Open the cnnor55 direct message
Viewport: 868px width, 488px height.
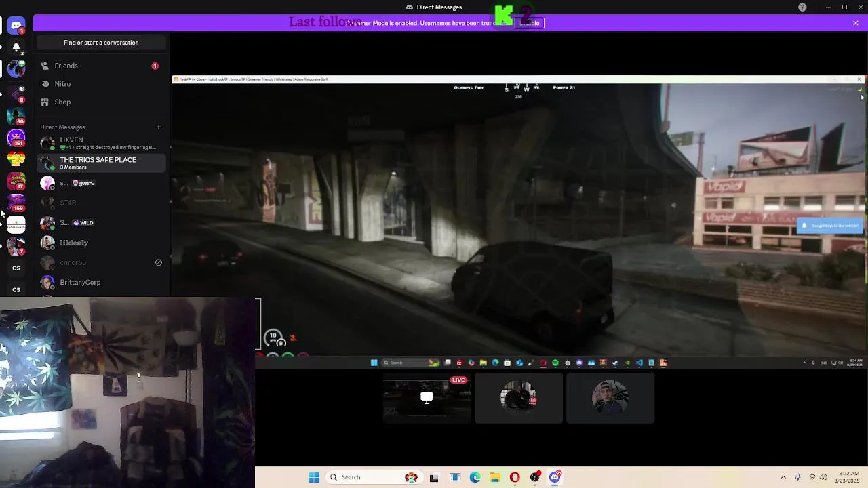point(101,262)
